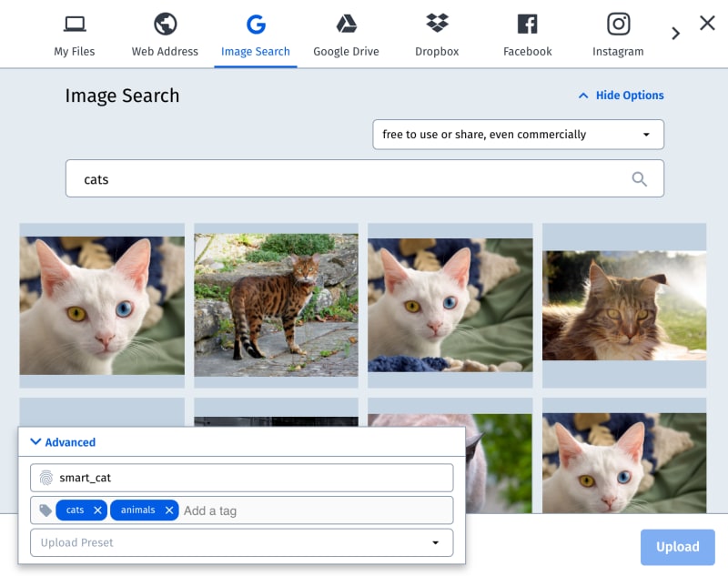Collapse the Advanced section
Screen dimensions: 728x576
point(63,442)
